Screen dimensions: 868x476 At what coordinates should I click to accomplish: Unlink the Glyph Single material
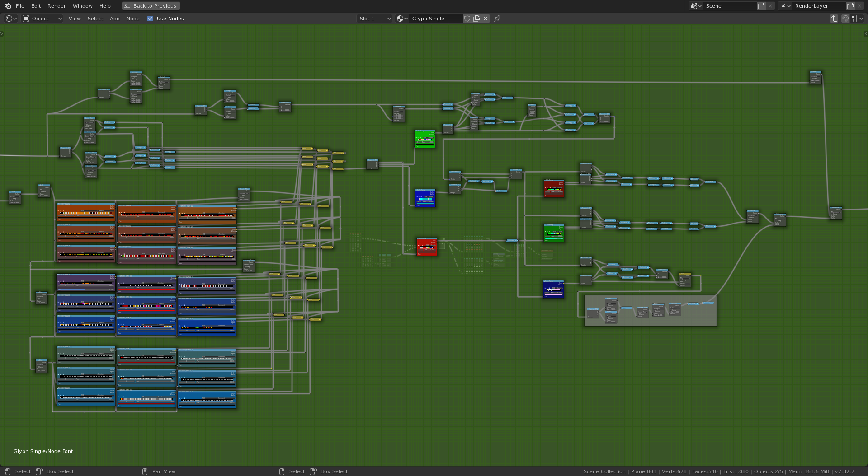tap(486, 19)
